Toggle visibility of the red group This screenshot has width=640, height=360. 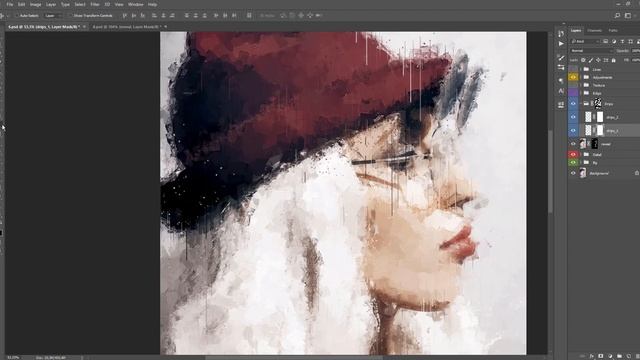[x=573, y=154]
